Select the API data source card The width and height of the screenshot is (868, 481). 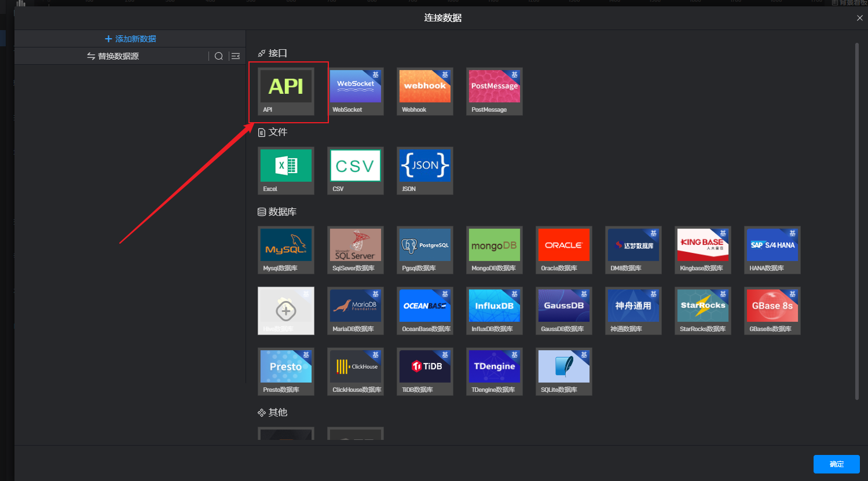[286, 91]
